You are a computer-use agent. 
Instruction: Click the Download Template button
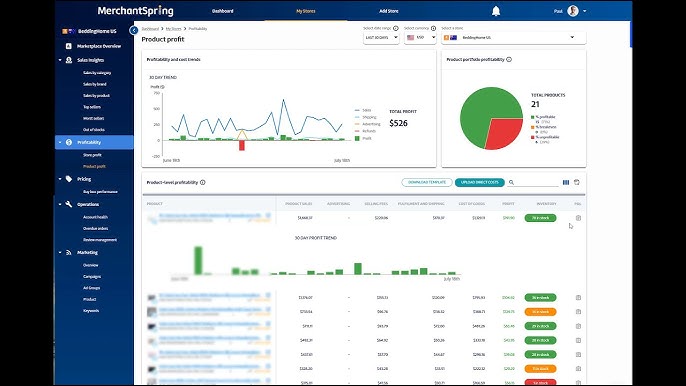pyautogui.click(x=427, y=182)
